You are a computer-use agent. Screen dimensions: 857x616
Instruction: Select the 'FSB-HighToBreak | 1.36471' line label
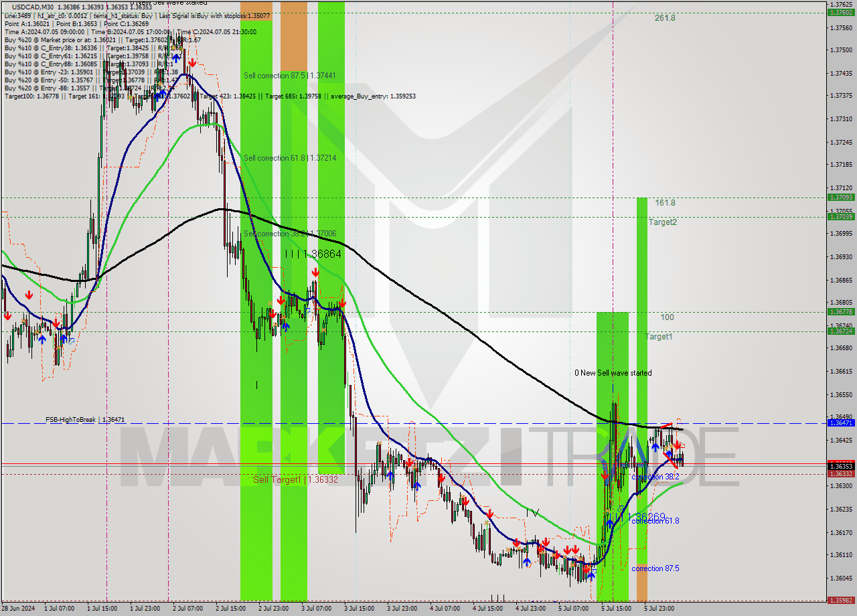(85, 419)
